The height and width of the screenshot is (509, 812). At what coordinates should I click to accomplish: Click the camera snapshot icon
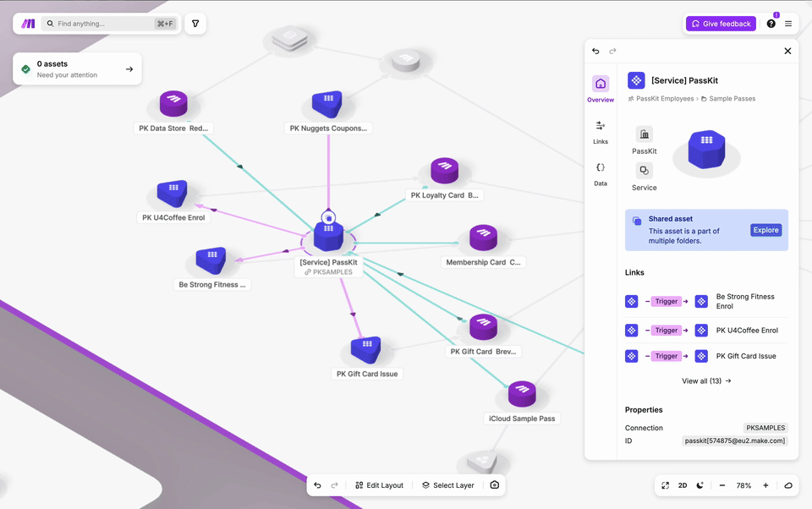click(495, 485)
